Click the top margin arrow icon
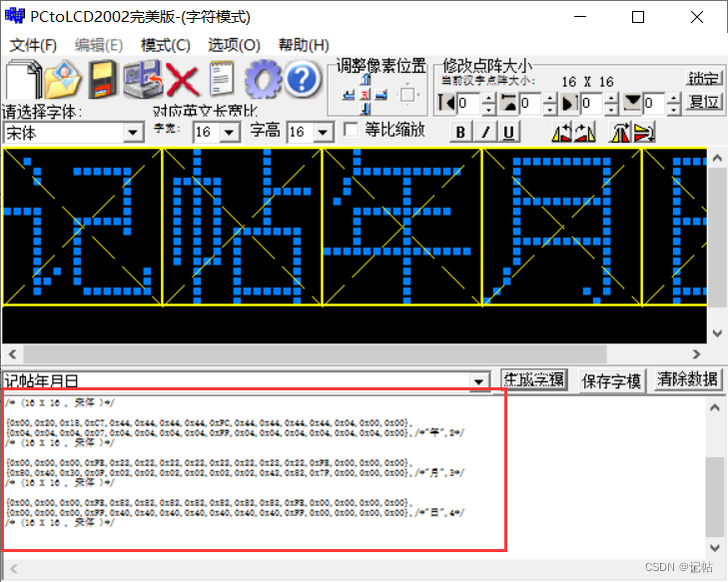This screenshot has width=728, height=582. click(509, 103)
